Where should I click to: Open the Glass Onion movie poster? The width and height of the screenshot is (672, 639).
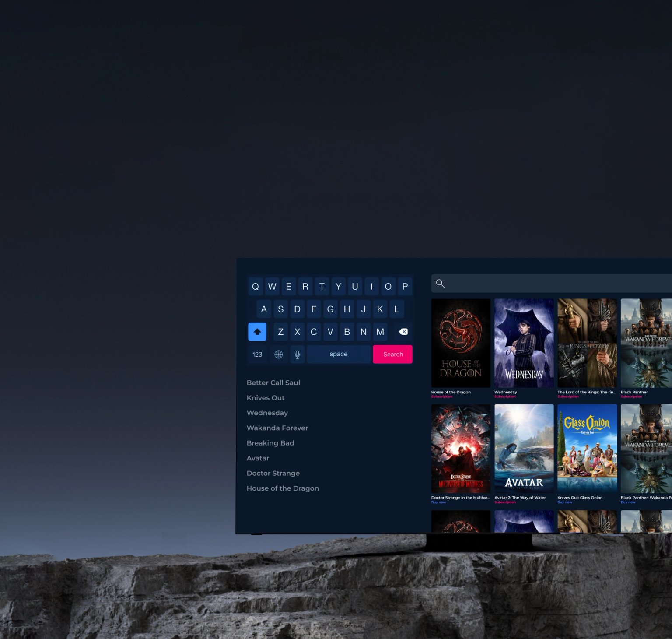pyautogui.click(x=587, y=449)
